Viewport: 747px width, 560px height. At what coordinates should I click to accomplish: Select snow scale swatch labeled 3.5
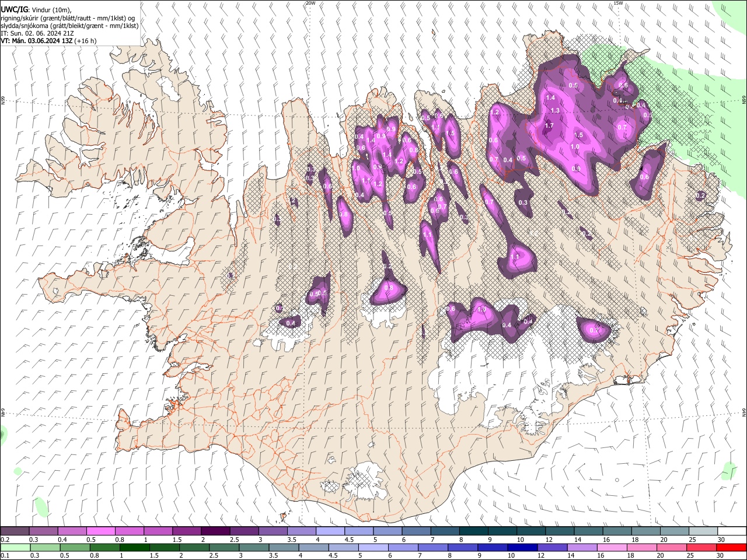(302, 531)
